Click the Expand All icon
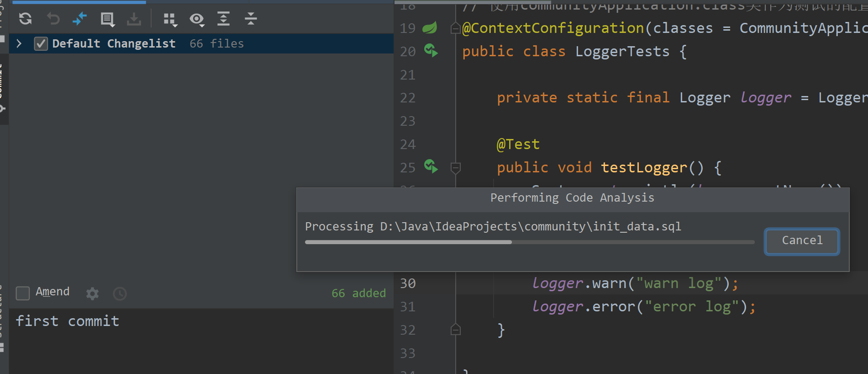The height and width of the screenshot is (374, 868). 223,19
